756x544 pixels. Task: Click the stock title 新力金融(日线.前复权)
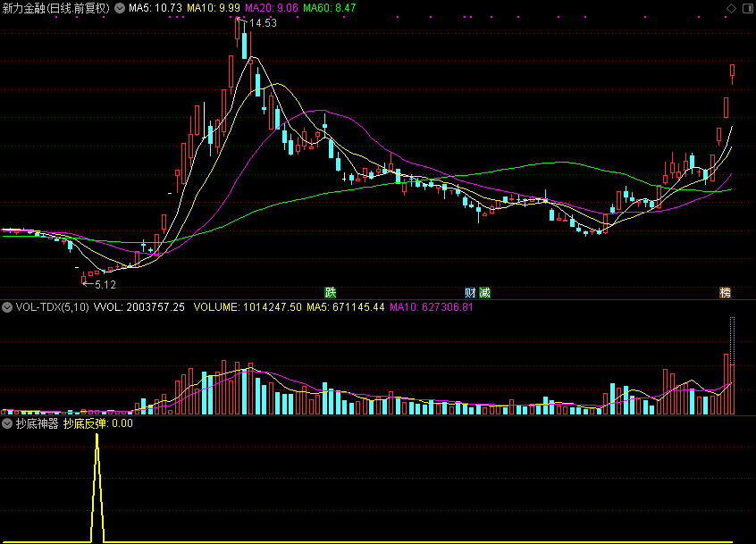tap(56, 8)
